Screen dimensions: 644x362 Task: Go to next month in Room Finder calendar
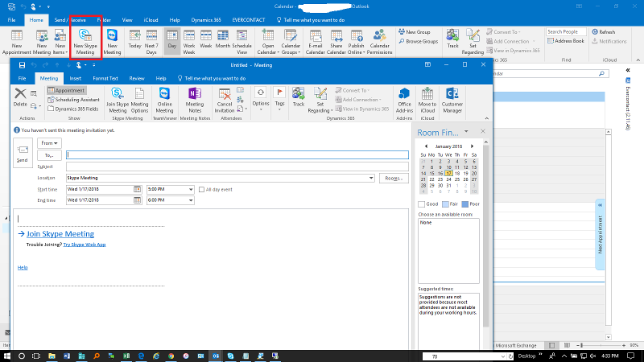(x=473, y=146)
